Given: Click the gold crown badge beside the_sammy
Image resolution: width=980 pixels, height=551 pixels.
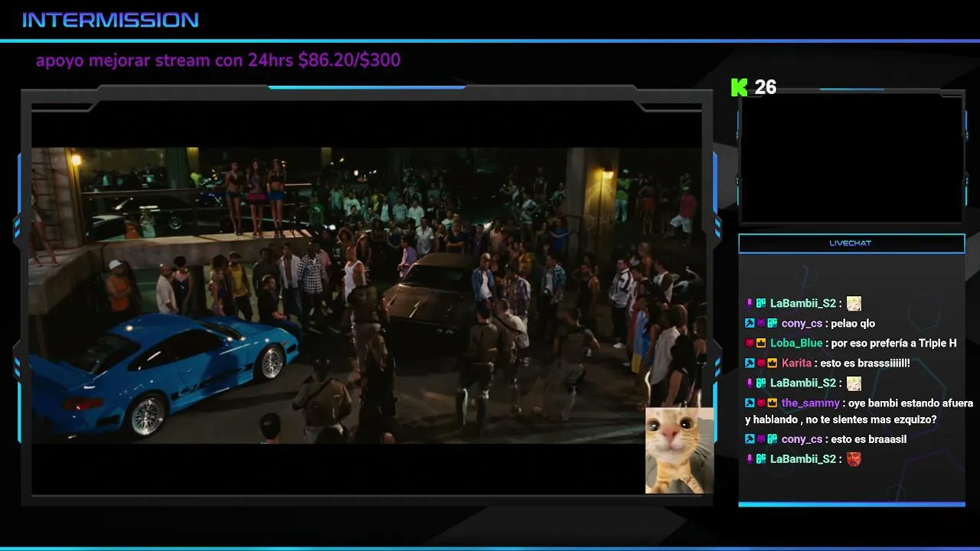Looking at the screenshot, I should (x=773, y=403).
